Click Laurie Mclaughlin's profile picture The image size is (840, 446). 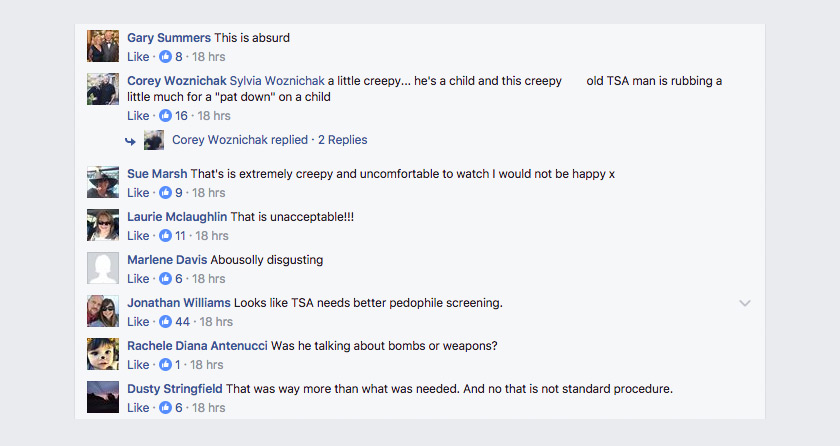(x=104, y=225)
